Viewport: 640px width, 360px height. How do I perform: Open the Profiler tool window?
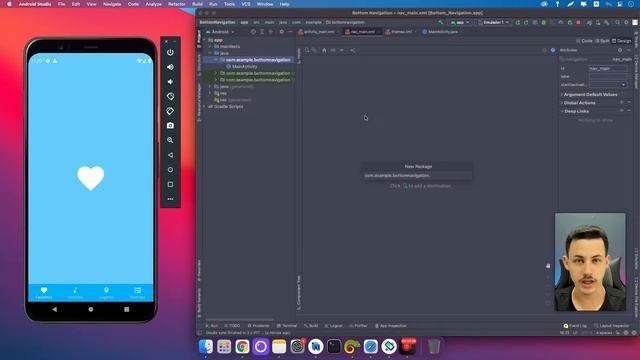(x=358, y=326)
